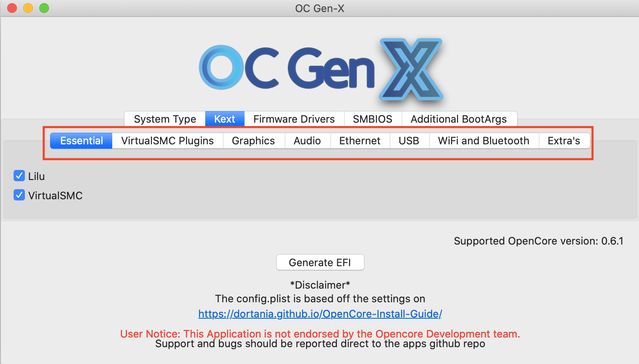Image resolution: width=639 pixels, height=364 pixels.
Task: Go to the SMBIOS tab
Action: pyautogui.click(x=373, y=119)
